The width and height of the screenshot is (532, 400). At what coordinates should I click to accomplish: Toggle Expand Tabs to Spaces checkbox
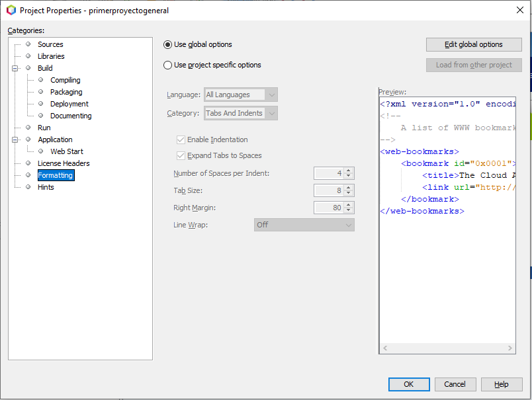pos(181,156)
